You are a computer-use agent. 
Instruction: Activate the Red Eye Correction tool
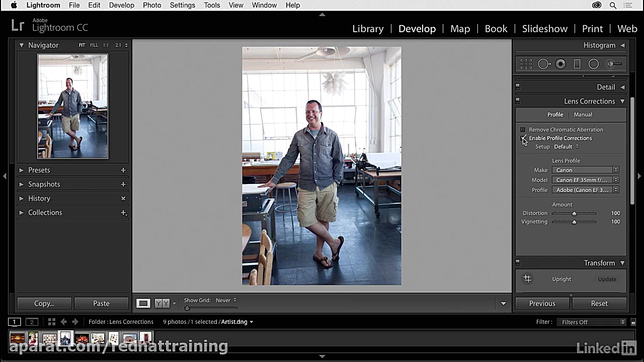pos(560,64)
